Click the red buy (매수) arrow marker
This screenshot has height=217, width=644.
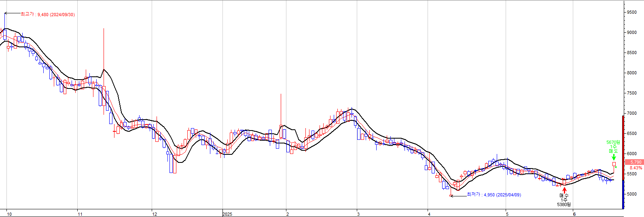pos(564,190)
